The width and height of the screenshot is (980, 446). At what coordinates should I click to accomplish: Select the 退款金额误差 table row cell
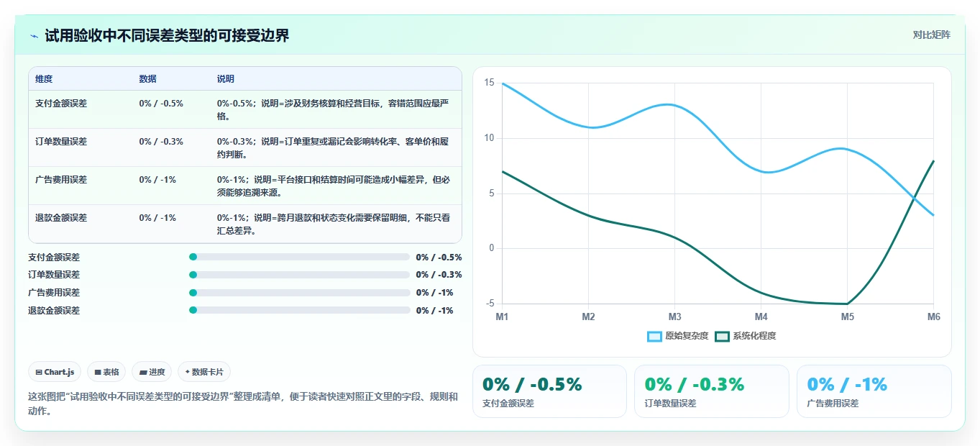(x=61, y=218)
